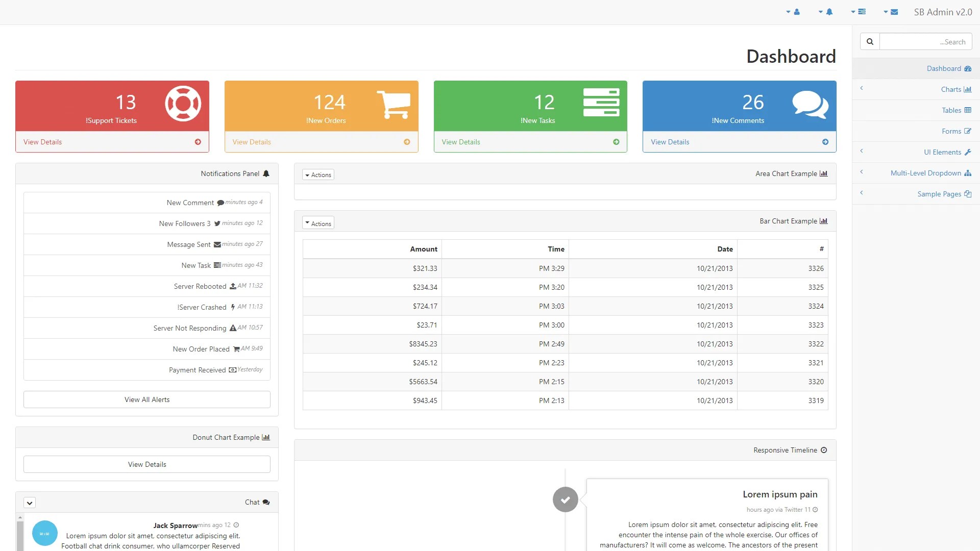Screen dimensions: 980x551
Task: Select Tables in the sidebar menu
Action: 916,110
